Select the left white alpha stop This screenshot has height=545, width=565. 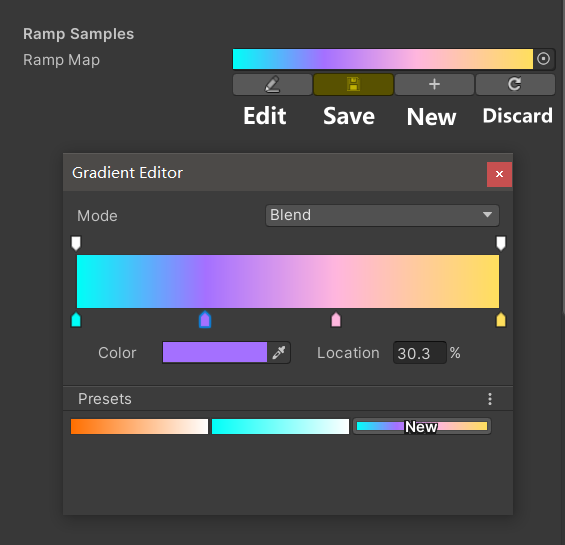pyautogui.click(x=76, y=243)
